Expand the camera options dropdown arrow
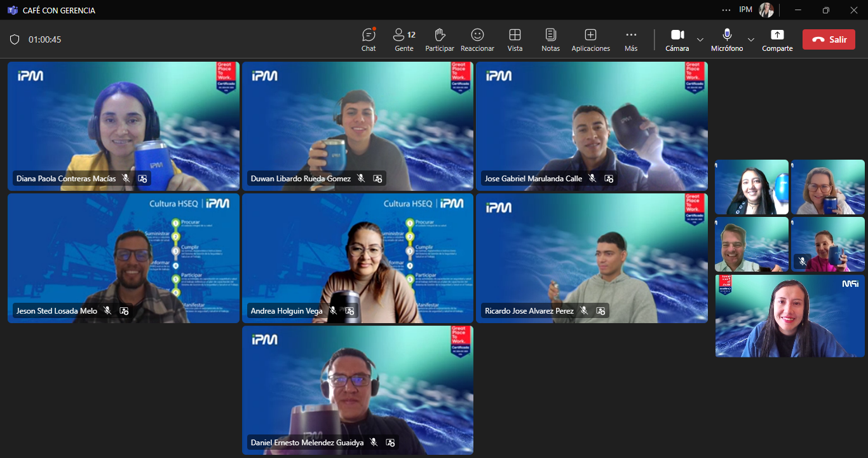The width and height of the screenshot is (868, 458). point(700,39)
